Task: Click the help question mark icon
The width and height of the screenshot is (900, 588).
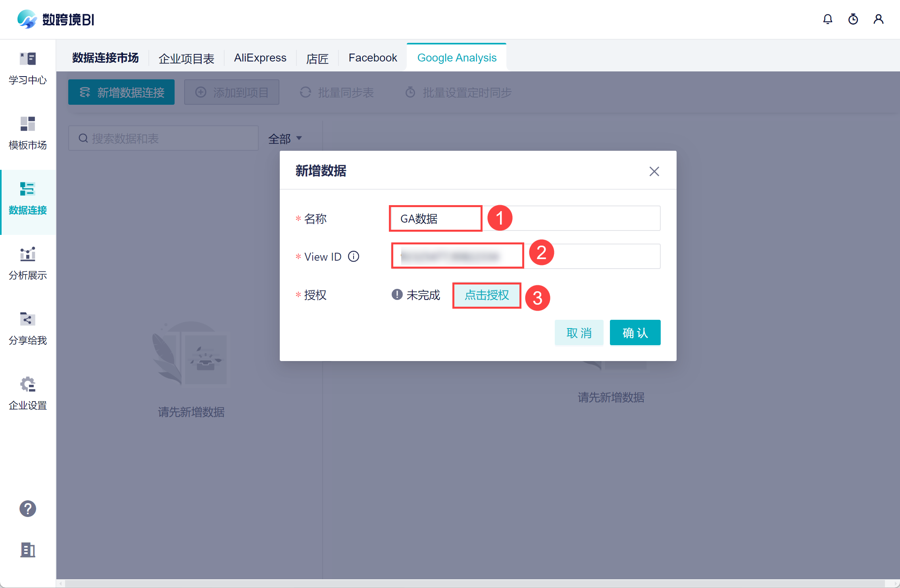Action: point(28,509)
